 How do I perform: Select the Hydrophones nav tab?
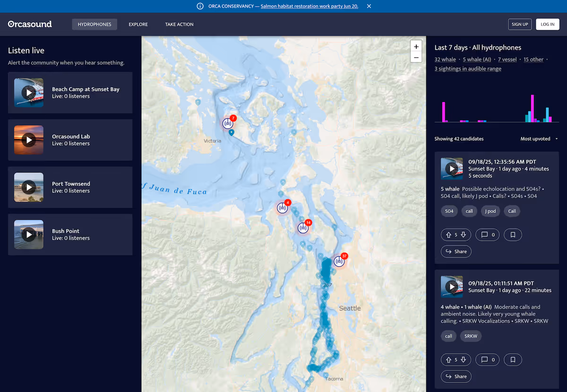(94, 24)
